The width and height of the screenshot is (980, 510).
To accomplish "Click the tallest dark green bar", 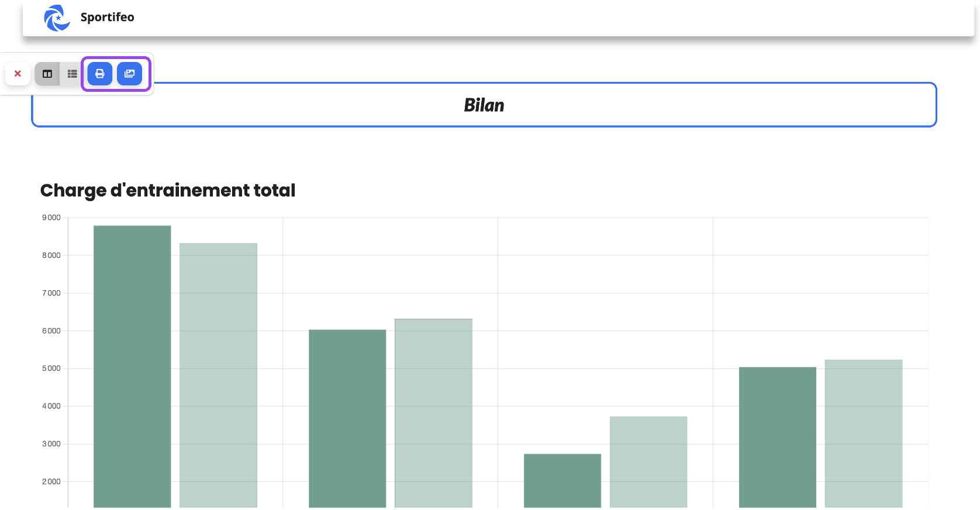I will pos(132,367).
